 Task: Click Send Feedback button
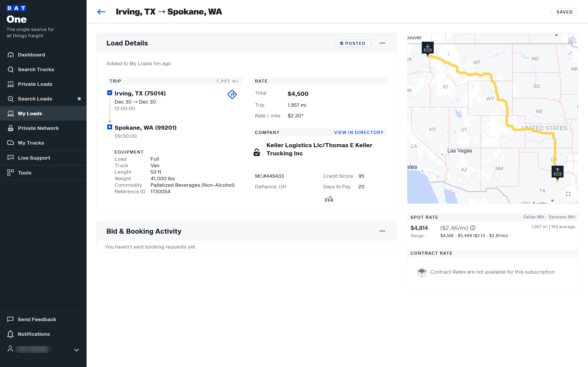[x=37, y=319]
